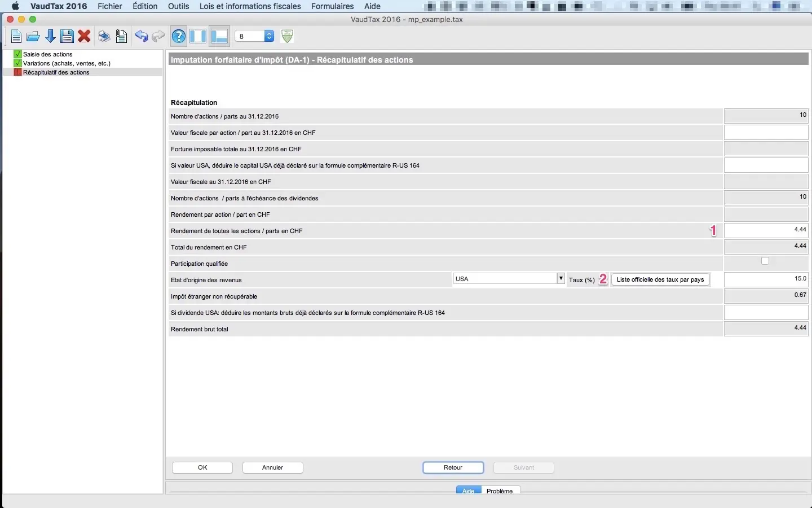Click the Annuler button

[x=273, y=467]
